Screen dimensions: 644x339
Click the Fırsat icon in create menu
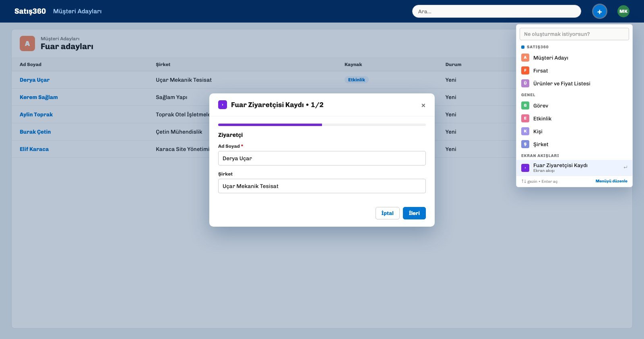525,70
